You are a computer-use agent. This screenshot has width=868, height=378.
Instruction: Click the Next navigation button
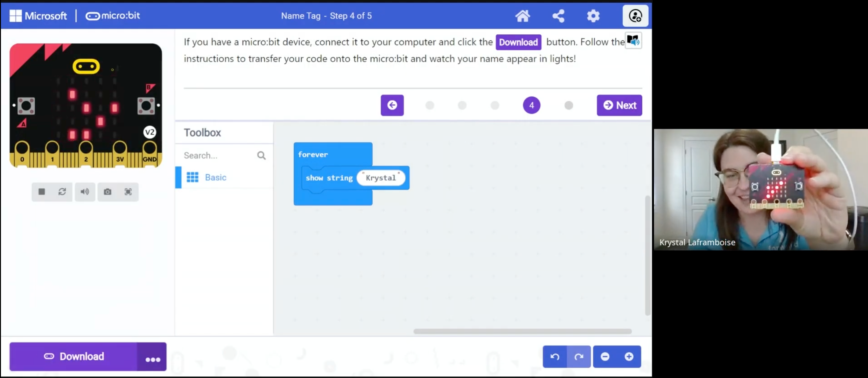tap(619, 105)
